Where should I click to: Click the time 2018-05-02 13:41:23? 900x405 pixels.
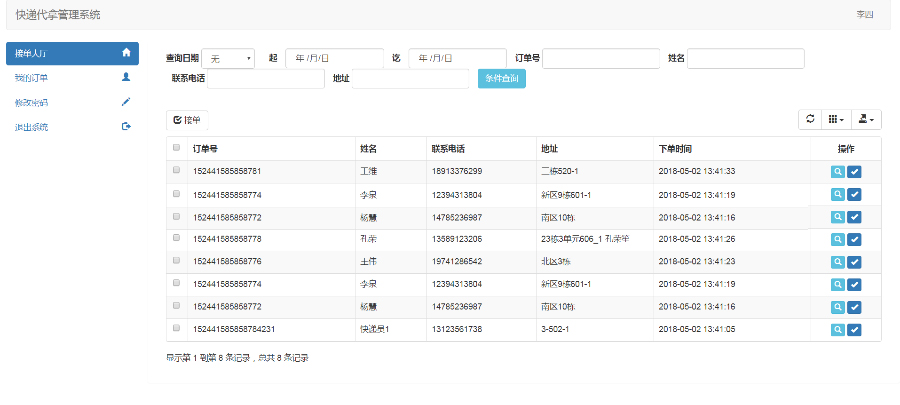tap(697, 262)
